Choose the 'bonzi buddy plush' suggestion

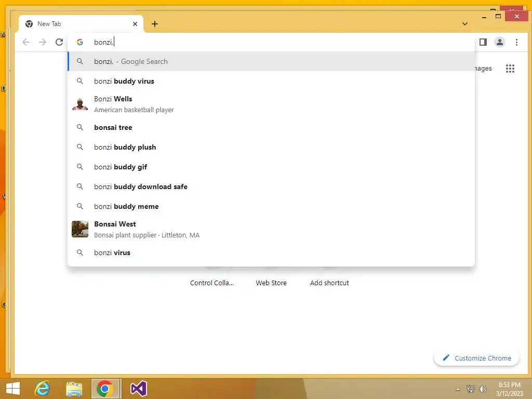tap(271, 147)
